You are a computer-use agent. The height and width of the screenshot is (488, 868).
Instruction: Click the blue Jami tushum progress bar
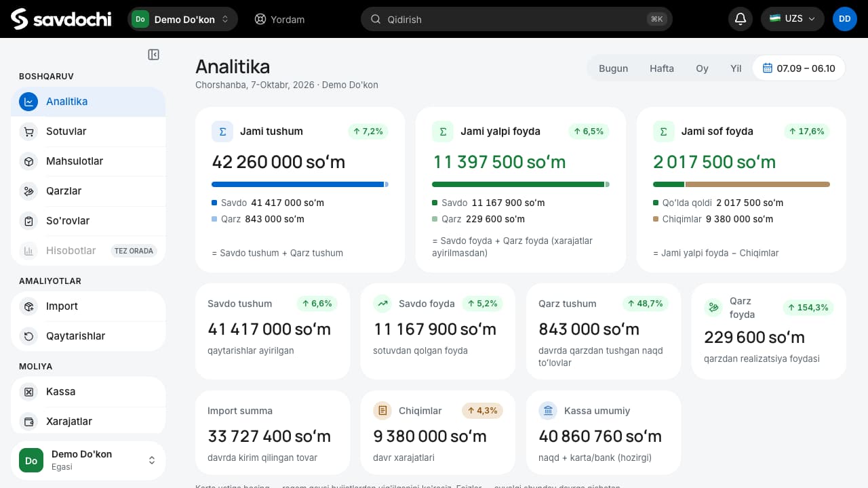pos(298,184)
